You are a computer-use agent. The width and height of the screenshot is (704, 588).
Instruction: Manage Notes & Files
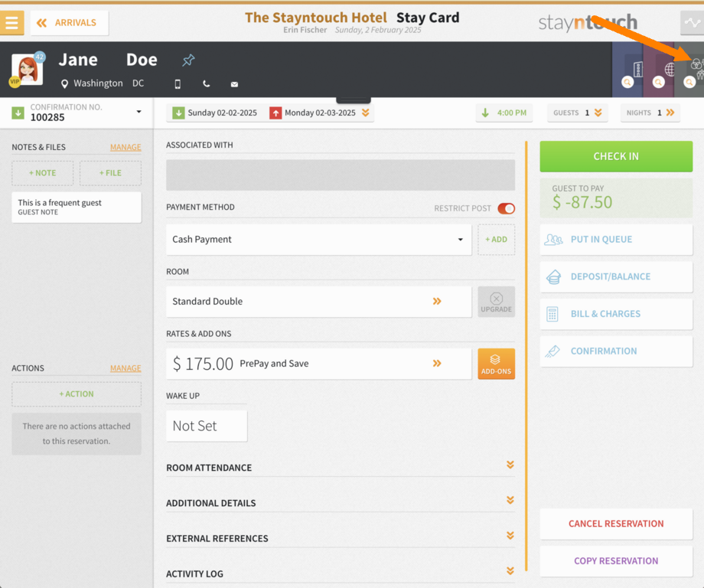tap(125, 147)
